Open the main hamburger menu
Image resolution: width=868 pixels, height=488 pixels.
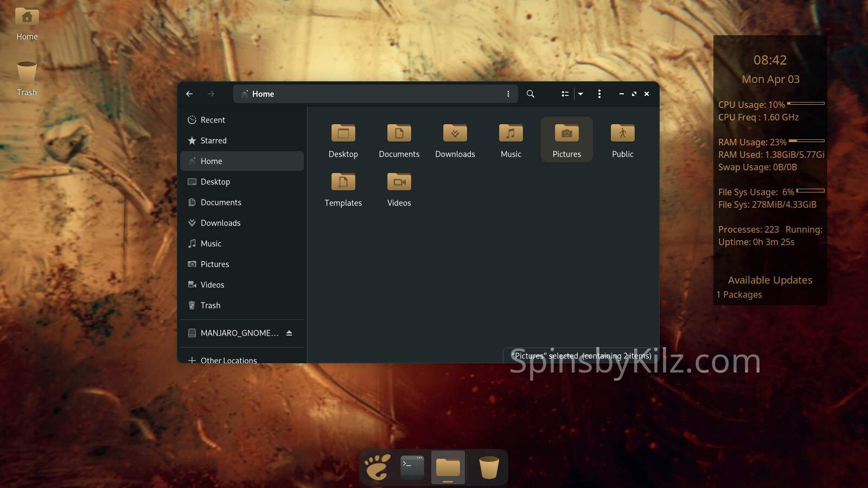[x=599, y=94]
